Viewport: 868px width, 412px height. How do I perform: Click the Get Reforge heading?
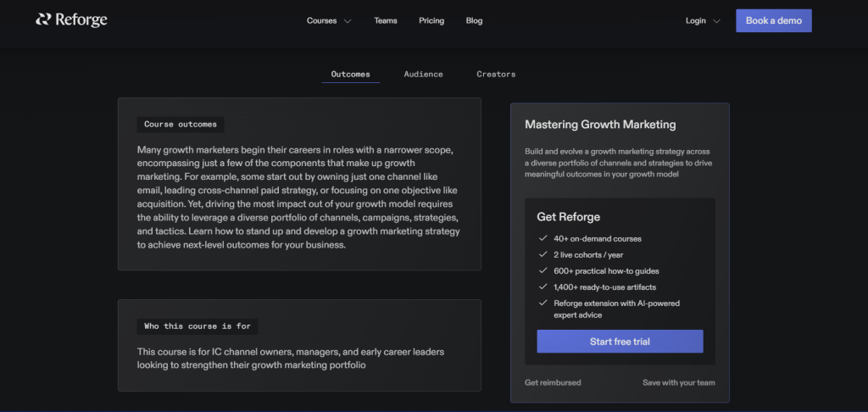[569, 217]
